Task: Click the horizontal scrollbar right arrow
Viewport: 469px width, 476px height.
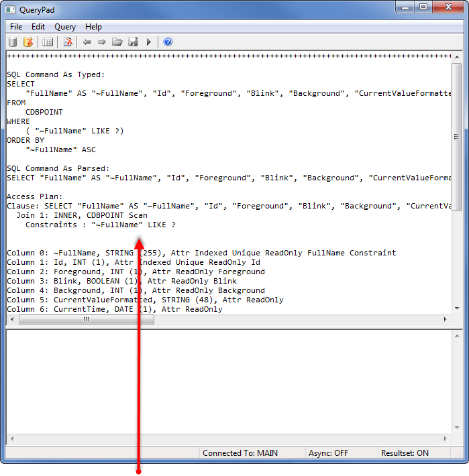Action: coord(446,320)
